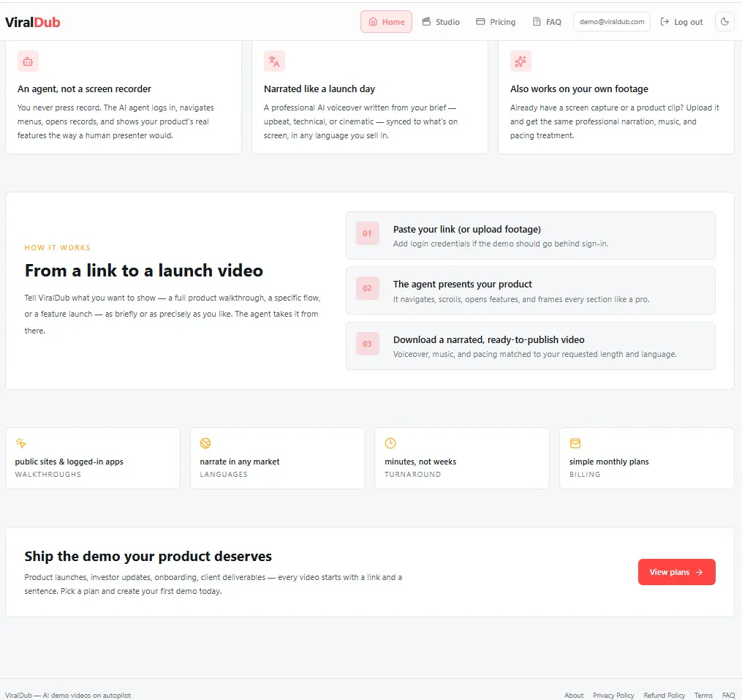Click the sparkles icon above Also works on your own footage
The width and height of the screenshot is (742, 700).
point(520,61)
